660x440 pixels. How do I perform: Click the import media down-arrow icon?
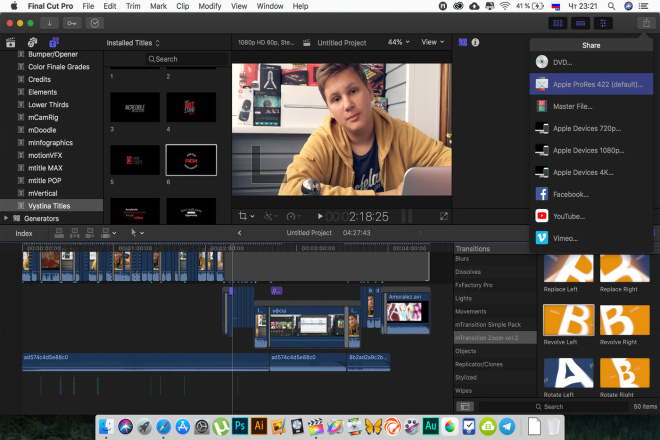point(50,22)
